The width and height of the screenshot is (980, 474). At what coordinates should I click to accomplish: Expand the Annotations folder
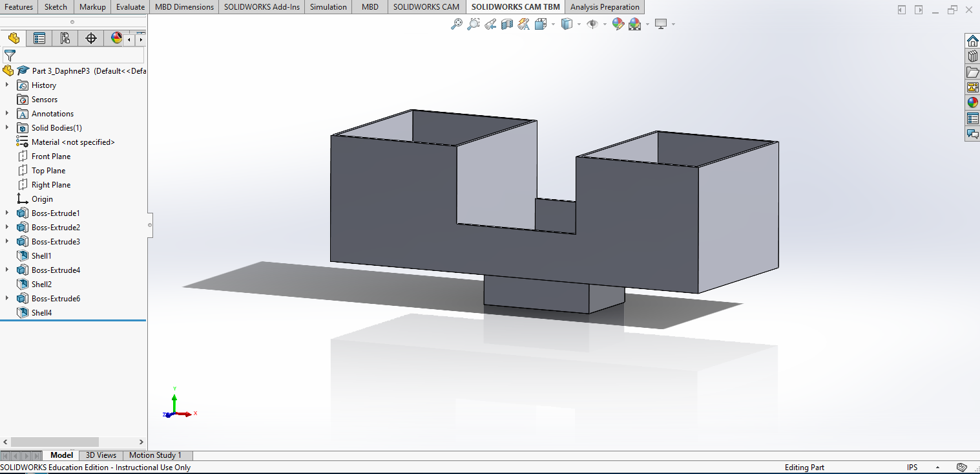coord(7,113)
